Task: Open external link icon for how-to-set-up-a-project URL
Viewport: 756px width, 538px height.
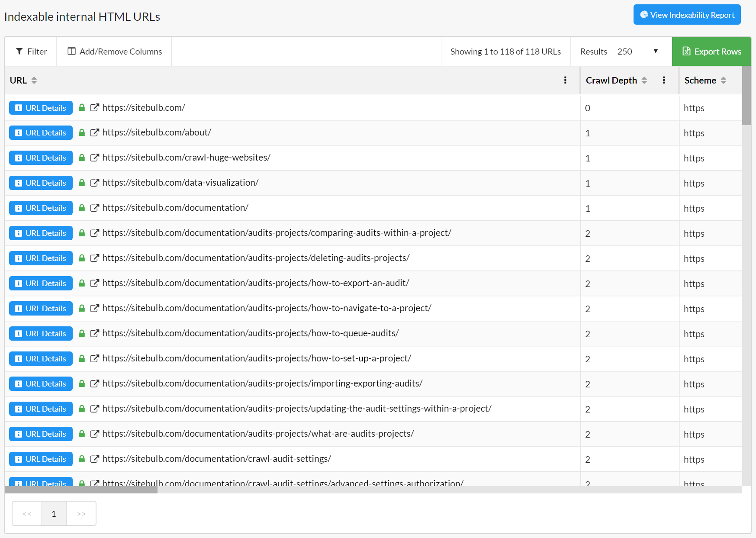Action: click(94, 358)
